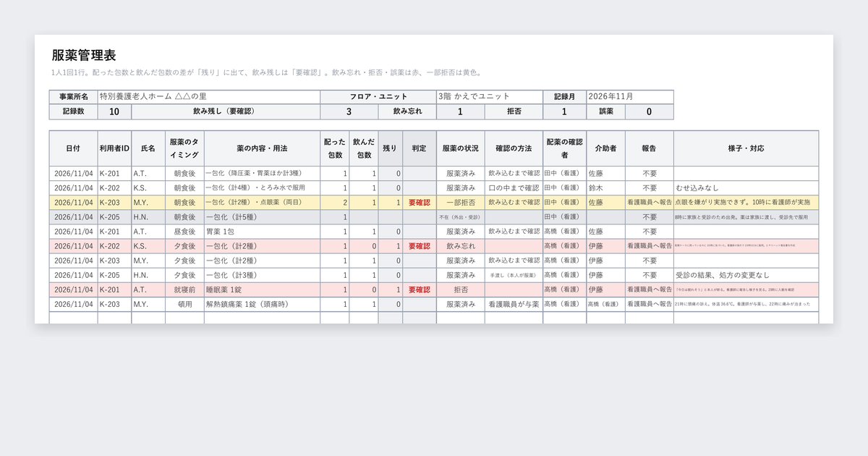This screenshot has height=456, width=868.
Task: Select the 服薬の状況 column header
Action: point(461,148)
